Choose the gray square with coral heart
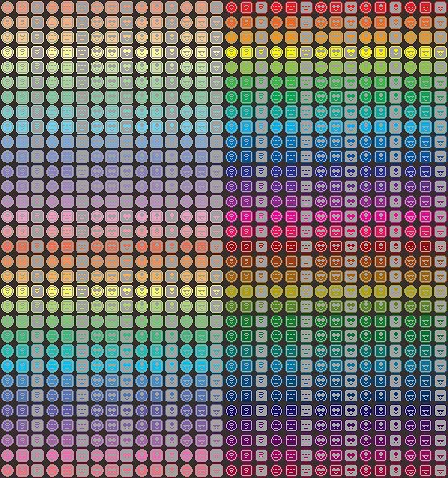Viewport: 448px width, 478px height. [127, 246]
